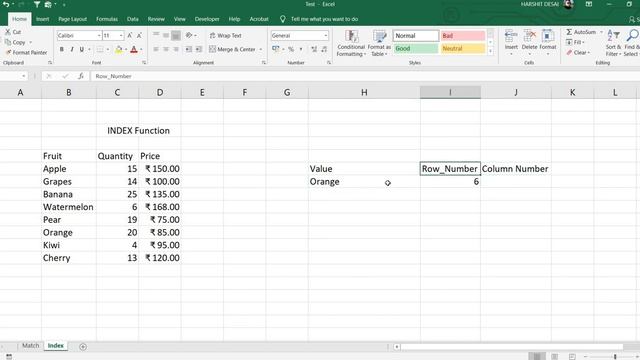The height and width of the screenshot is (360, 640).
Task: Apply the Bad cell style
Action: (x=463, y=36)
